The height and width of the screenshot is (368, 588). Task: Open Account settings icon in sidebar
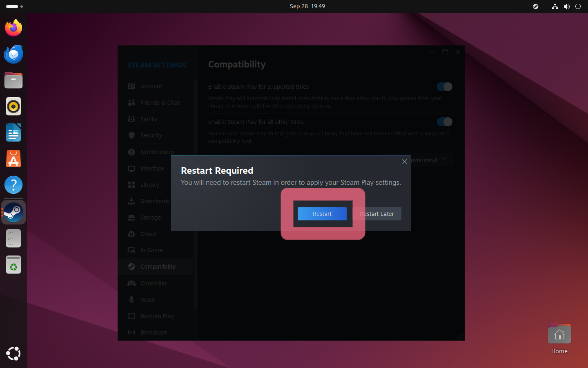131,86
